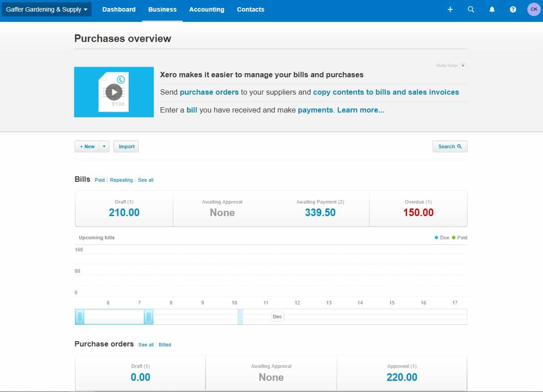Image resolution: width=543 pixels, height=392 pixels.
Task: View Billed purchase orders link
Action: pyautogui.click(x=165, y=345)
